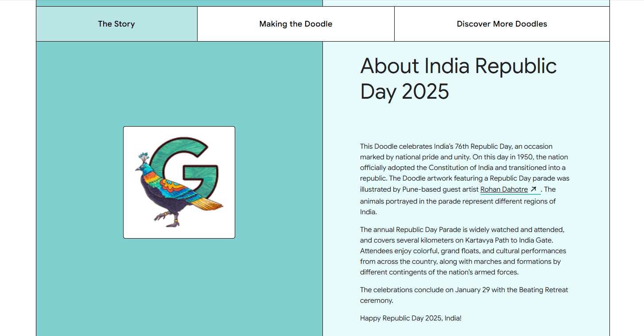
Task: Click the sentence about the Beating Retreat ceremony
Action: pyautogui.click(x=464, y=295)
